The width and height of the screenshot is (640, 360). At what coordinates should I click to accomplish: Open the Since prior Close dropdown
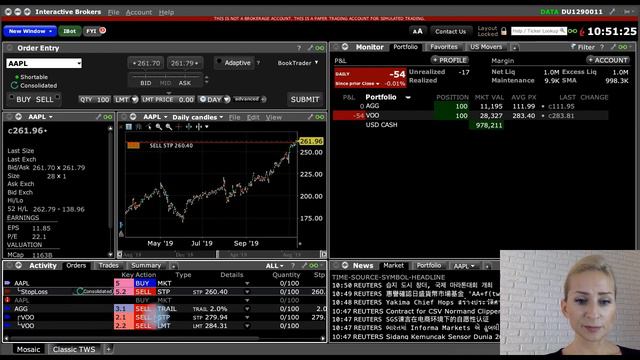click(x=357, y=84)
